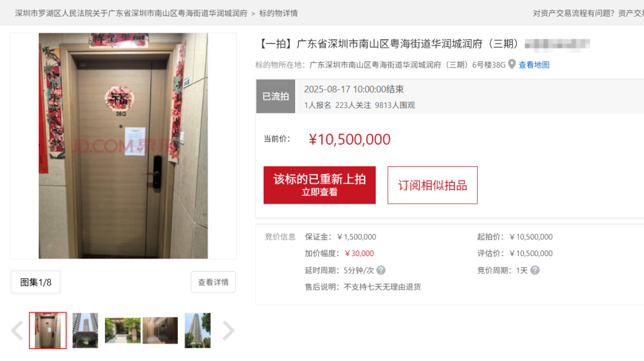Image resolution: width=644 pixels, height=361 pixels.
Task: Open 图集1/8 gallery label
Action: tap(36, 282)
